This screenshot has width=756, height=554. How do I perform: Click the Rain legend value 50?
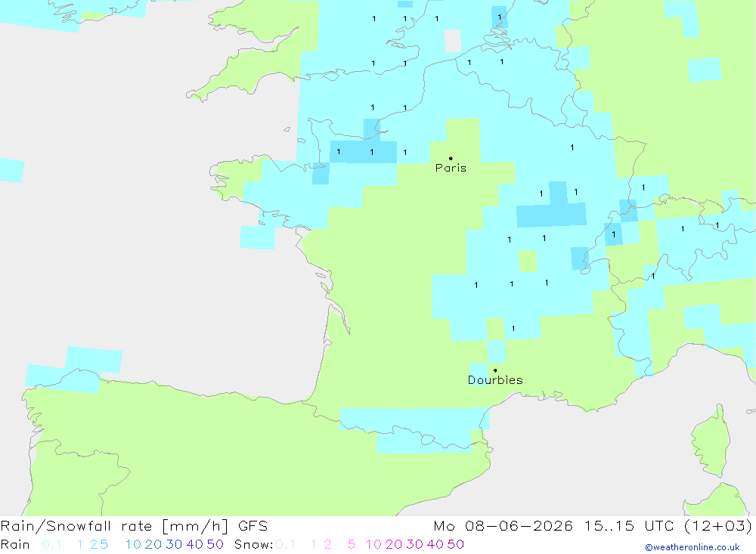coord(215,544)
